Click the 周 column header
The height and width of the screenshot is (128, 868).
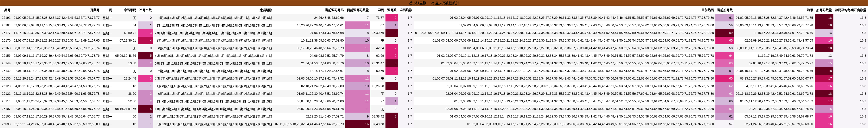coord(110,10)
